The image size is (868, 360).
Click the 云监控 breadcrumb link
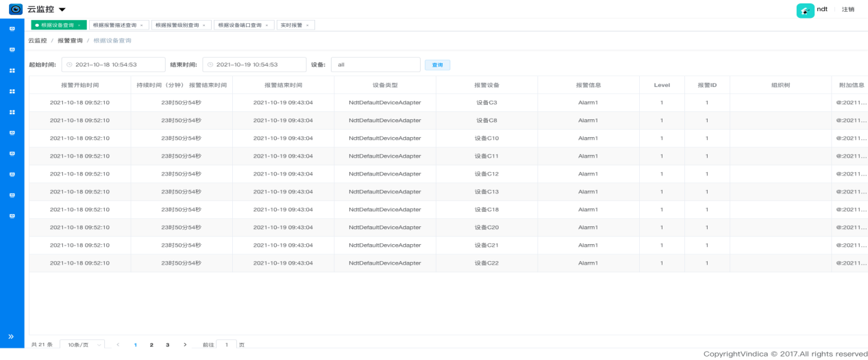pos(37,40)
